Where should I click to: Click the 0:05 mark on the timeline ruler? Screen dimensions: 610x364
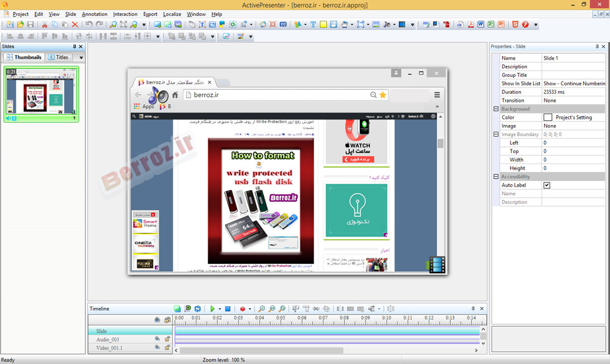[281, 318]
